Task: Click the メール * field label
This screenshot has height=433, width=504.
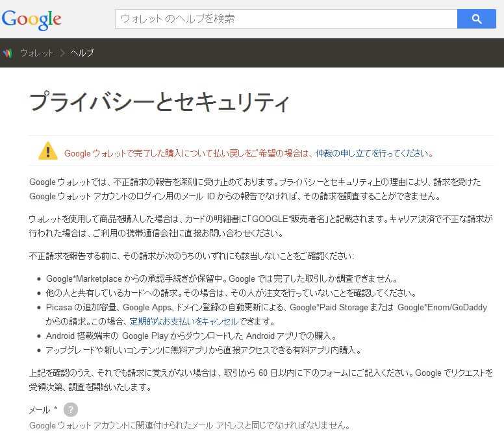Action: coord(43,410)
